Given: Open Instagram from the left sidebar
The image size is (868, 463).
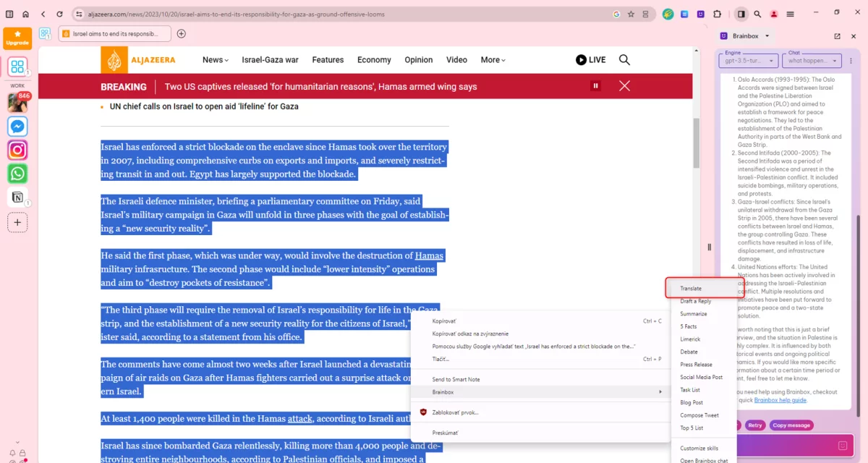Looking at the screenshot, I should click(x=17, y=150).
